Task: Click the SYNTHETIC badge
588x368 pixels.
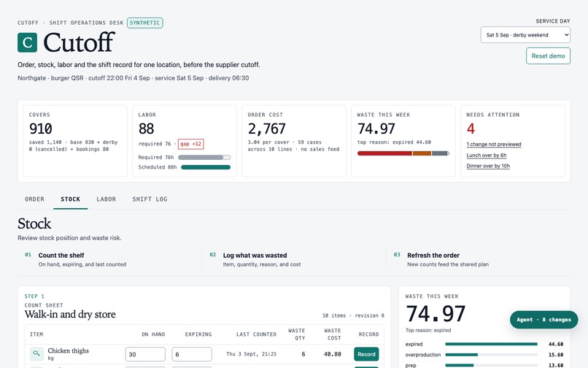Action: pyautogui.click(x=144, y=23)
